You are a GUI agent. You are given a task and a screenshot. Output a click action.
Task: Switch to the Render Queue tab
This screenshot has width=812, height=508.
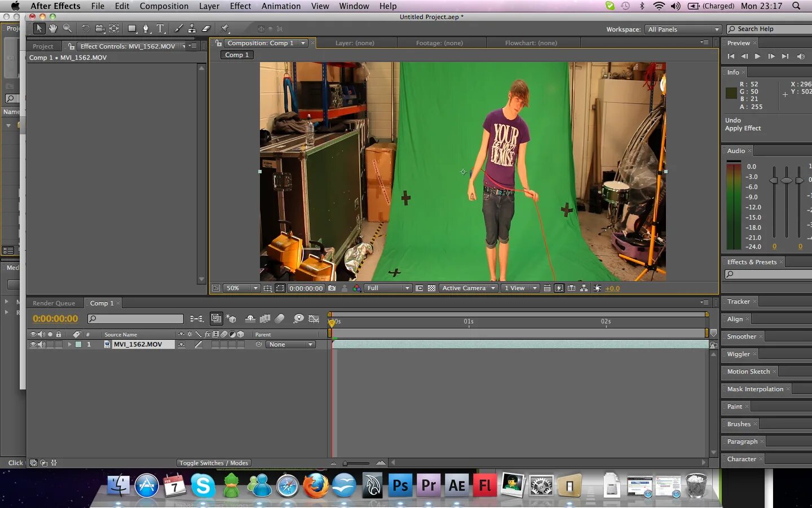point(54,303)
